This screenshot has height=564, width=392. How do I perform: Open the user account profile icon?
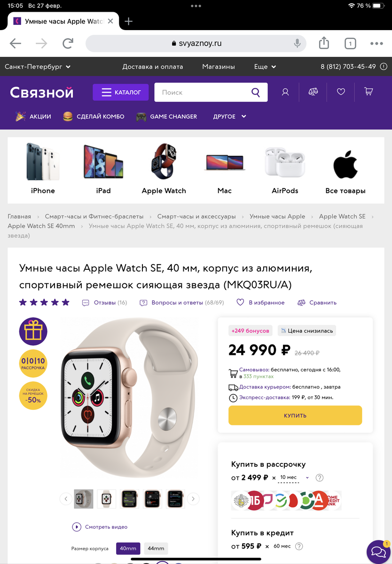285,92
